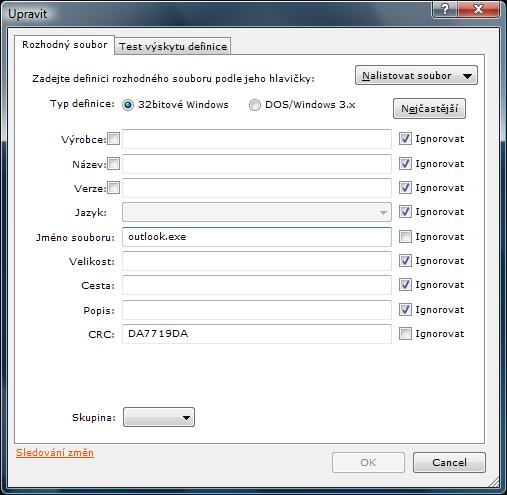This screenshot has height=495, width=507.
Task: Switch to the Rozhodný soubor tab
Action: click(x=65, y=45)
